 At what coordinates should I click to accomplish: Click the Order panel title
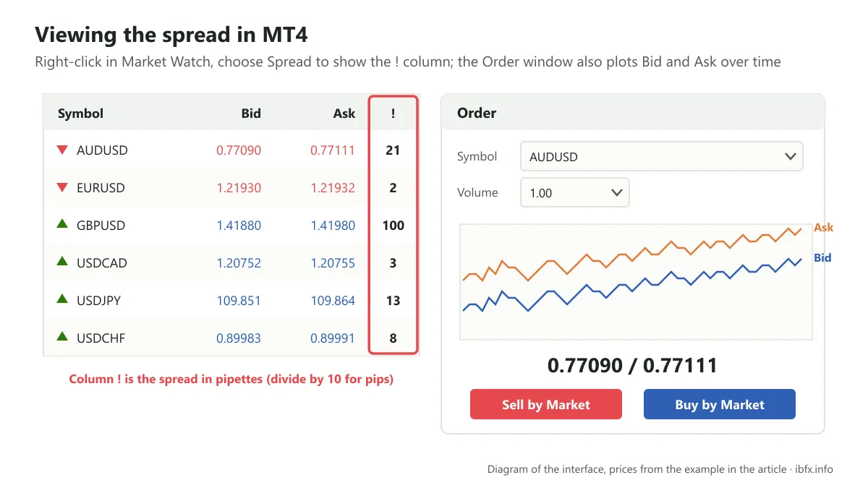pyautogui.click(x=477, y=113)
